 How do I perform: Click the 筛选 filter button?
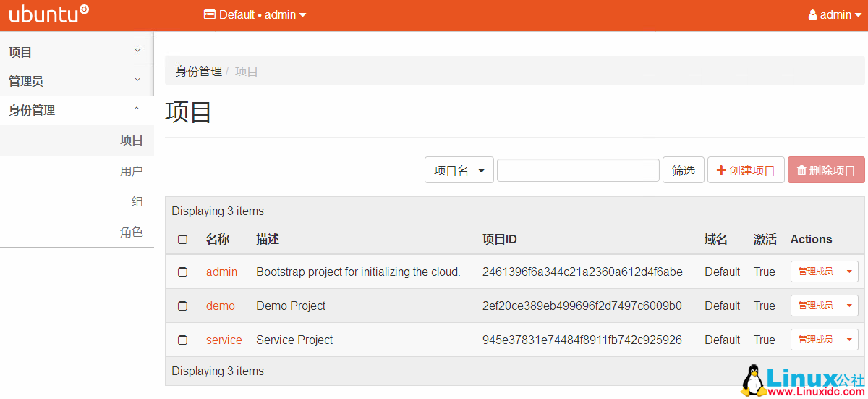pos(684,170)
